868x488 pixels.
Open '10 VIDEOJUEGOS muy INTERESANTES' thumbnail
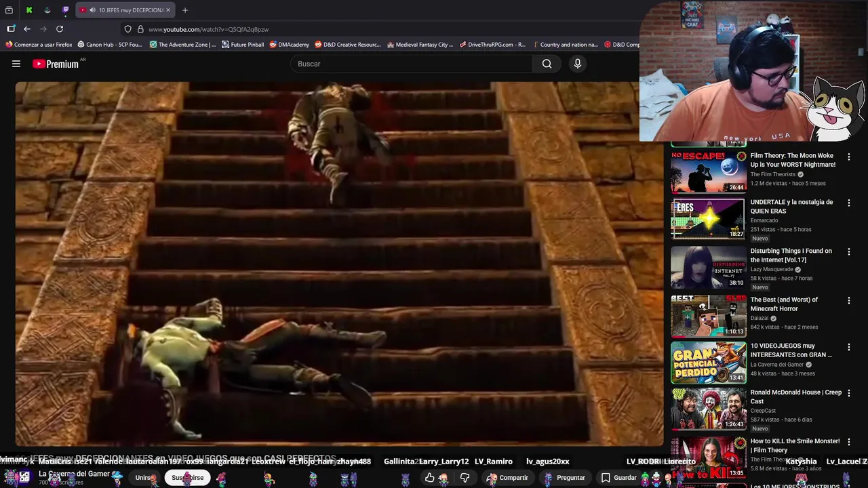[x=708, y=363]
